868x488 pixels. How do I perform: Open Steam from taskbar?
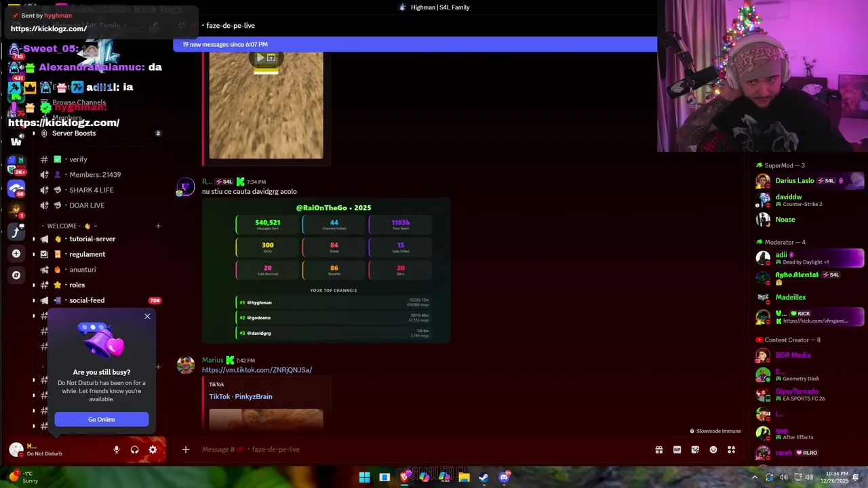(484, 477)
